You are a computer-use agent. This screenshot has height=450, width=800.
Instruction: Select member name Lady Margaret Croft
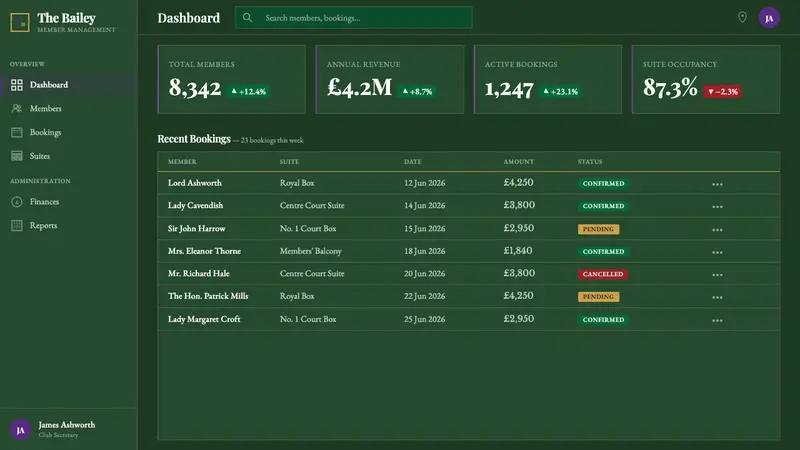(x=204, y=319)
